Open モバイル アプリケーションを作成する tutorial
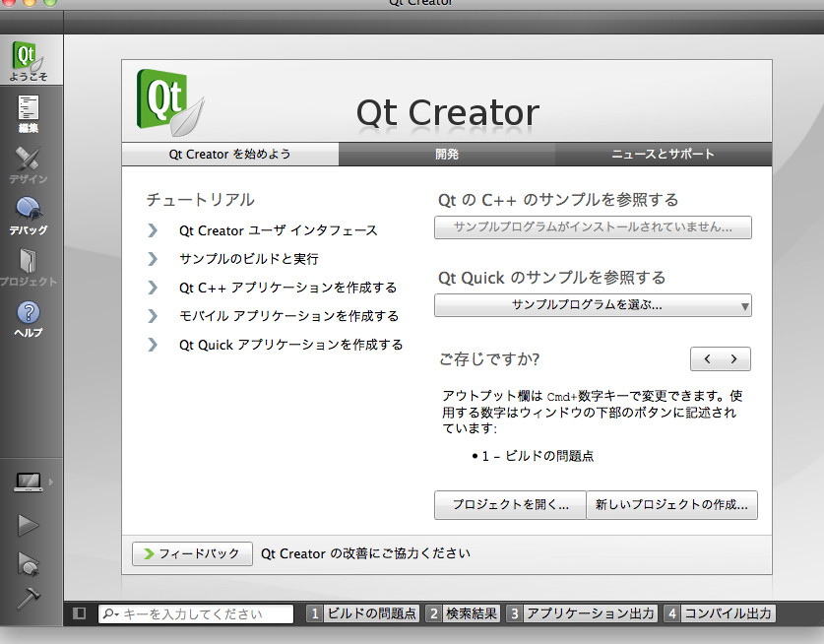This screenshot has width=824, height=644. (289, 316)
